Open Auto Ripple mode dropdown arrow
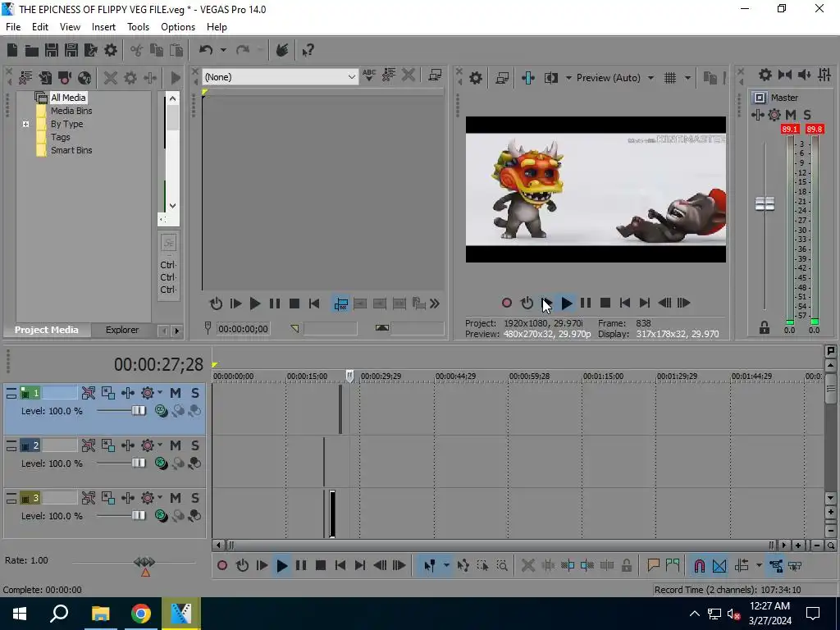The image size is (840, 630). coord(759,566)
